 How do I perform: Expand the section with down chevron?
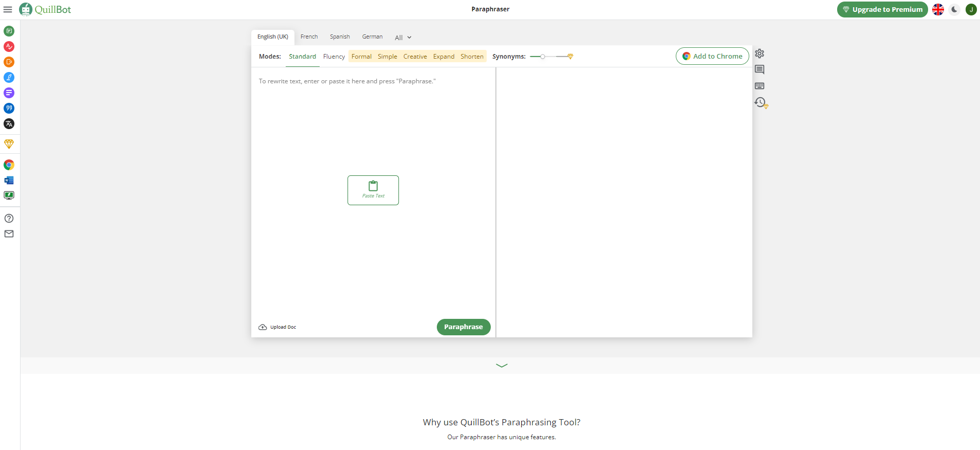tap(502, 365)
